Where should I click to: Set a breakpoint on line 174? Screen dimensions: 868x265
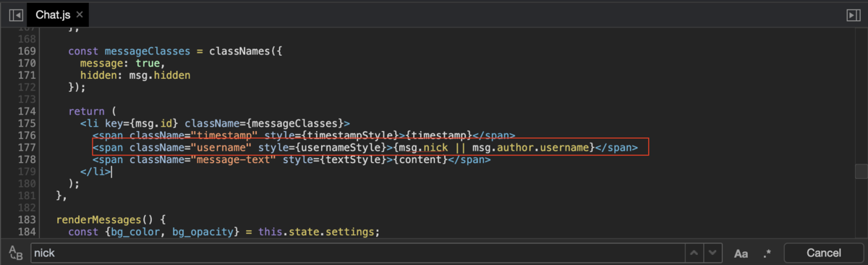[x=26, y=112]
